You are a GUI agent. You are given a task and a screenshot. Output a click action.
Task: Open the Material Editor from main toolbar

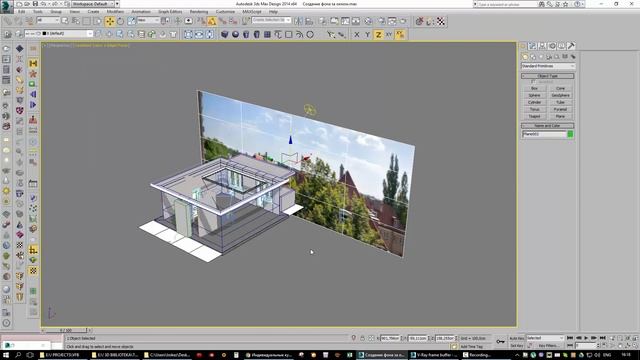[x=368, y=21]
